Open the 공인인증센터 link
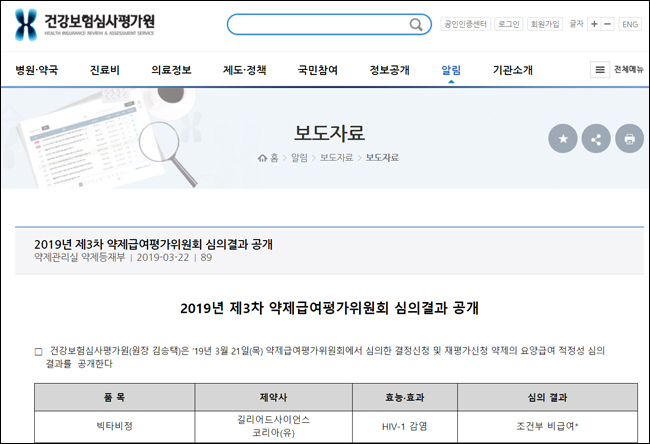This screenshot has height=444, width=650. tap(466, 24)
